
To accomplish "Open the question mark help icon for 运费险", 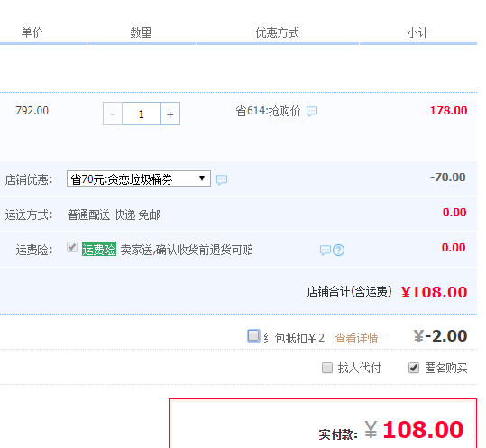I will (x=338, y=250).
